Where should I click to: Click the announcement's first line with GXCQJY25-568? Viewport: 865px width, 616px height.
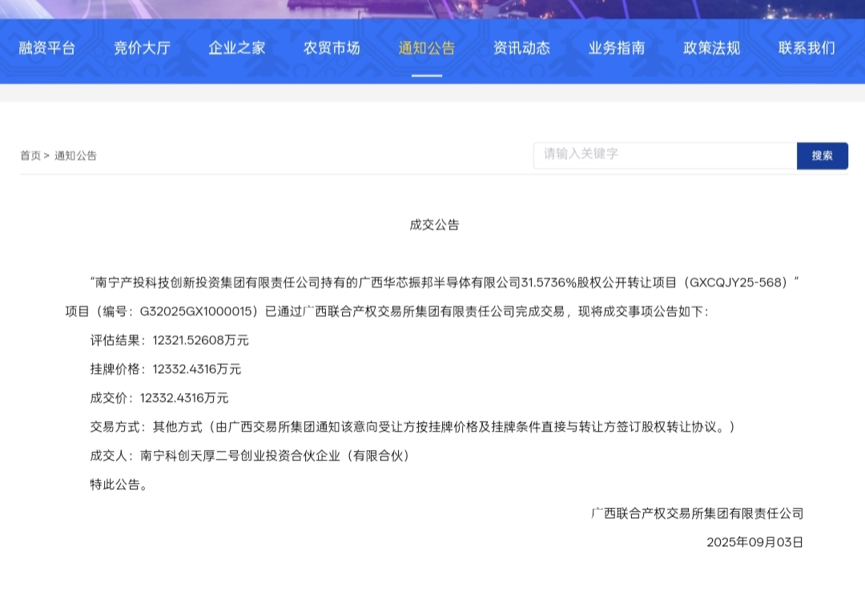click(x=445, y=283)
